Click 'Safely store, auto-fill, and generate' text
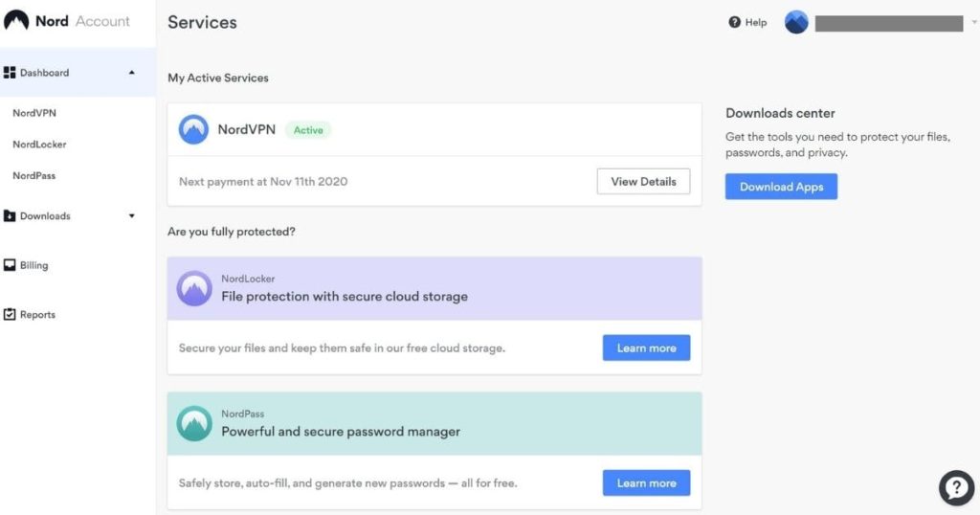 [x=348, y=482]
